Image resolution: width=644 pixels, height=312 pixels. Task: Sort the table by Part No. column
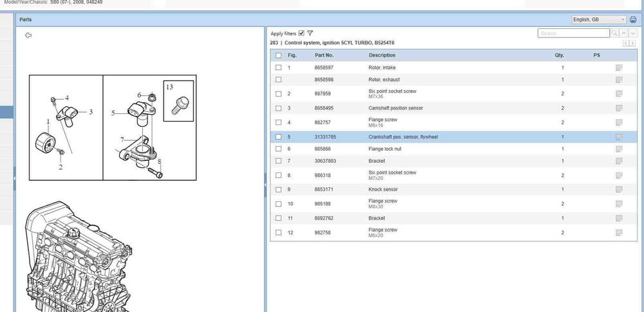324,55
